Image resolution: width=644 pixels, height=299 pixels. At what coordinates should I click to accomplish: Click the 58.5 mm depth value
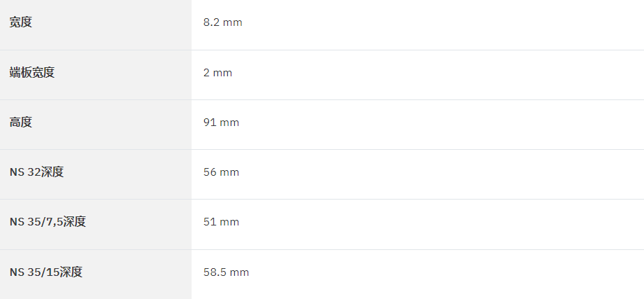(226, 272)
